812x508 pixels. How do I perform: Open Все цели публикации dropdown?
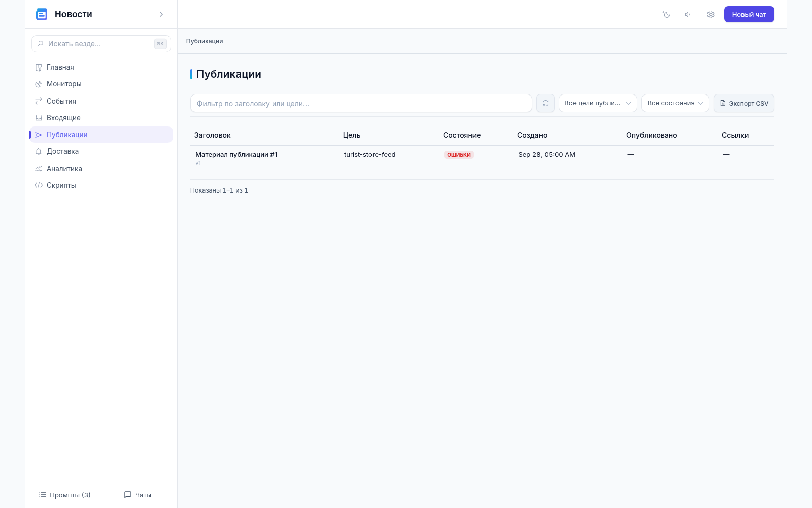point(598,103)
